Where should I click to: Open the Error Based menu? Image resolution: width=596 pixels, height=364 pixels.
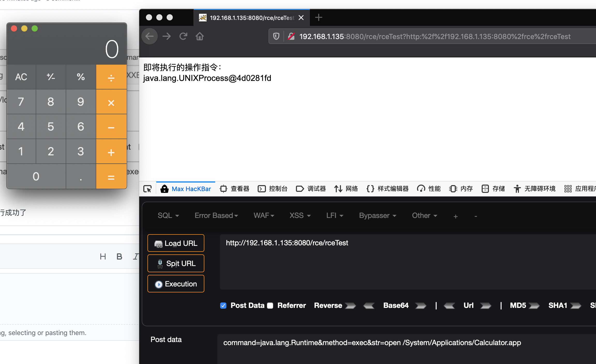[216, 215]
